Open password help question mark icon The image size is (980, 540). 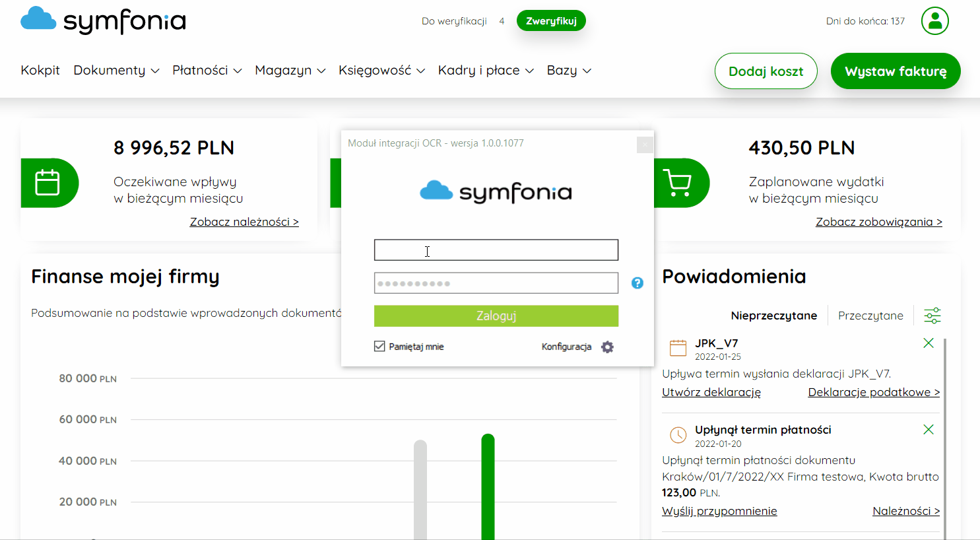[637, 283]
